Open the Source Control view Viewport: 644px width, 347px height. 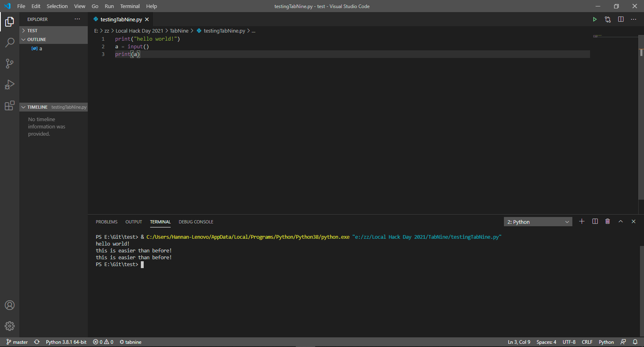(10, 64)
